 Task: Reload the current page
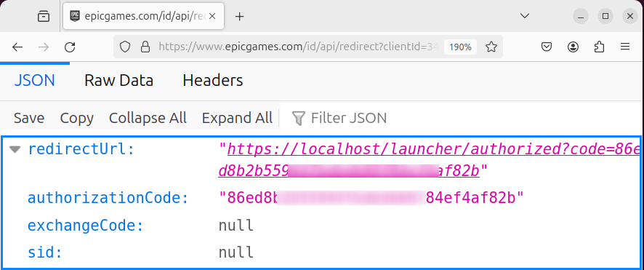click(x=70, y=47)
